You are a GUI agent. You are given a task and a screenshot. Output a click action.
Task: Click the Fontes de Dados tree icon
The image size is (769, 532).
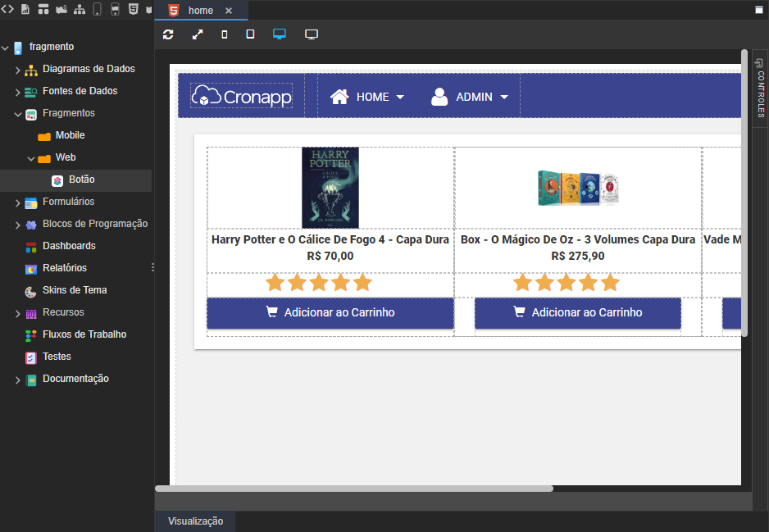31,92
